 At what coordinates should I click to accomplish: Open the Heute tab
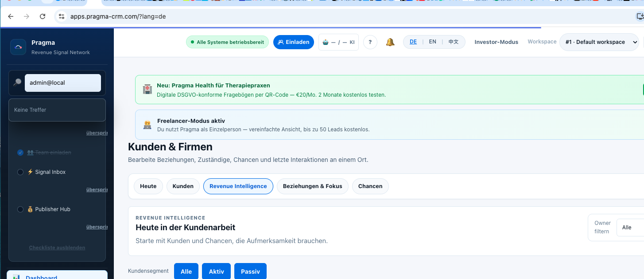pos(148,186)
